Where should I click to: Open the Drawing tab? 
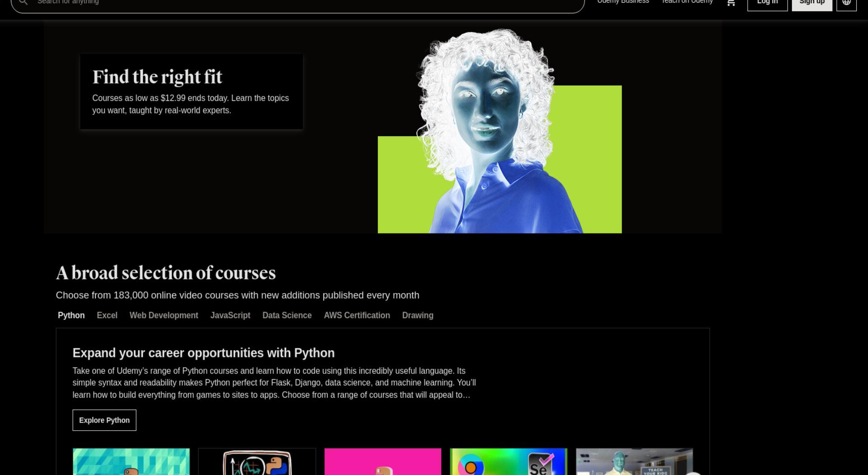pyautogui.click(x=418, y=315)
